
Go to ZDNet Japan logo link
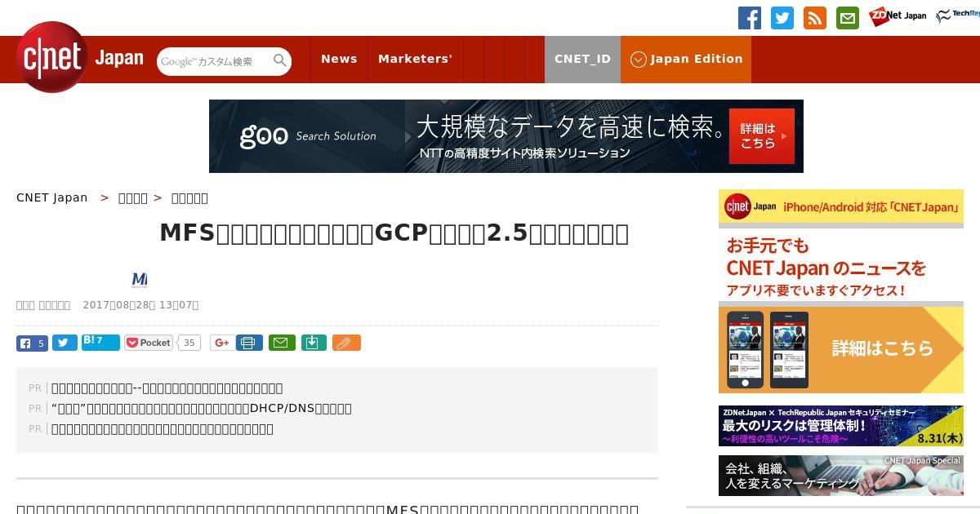[x=898, y=16]
